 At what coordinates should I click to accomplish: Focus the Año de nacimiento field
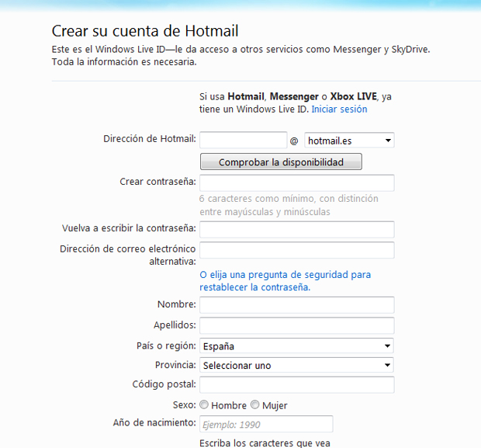(x=266, y=424)
